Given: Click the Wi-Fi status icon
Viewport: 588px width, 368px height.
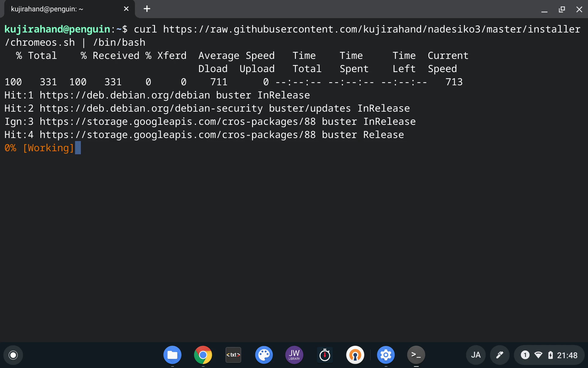Looking at the screenshot, I should (538, 355).
